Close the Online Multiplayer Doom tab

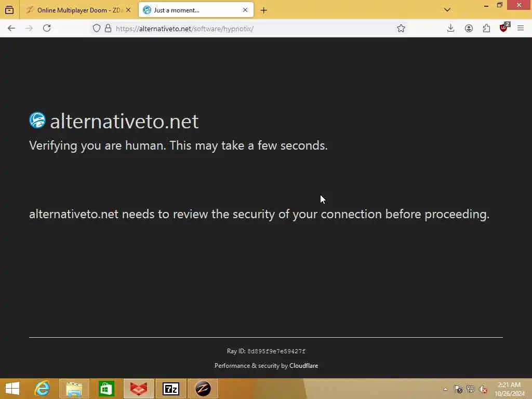pos(128,10)
